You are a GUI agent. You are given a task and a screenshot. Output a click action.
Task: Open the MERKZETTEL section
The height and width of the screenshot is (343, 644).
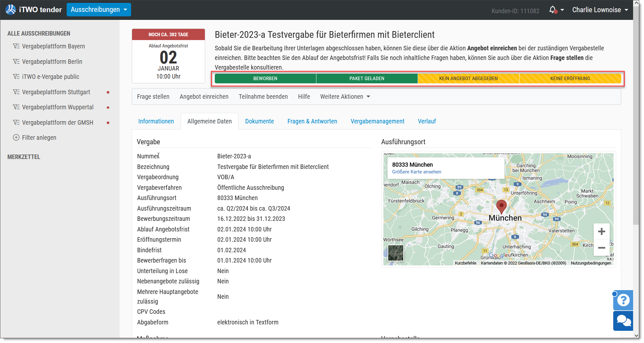(x=24, y=157)
